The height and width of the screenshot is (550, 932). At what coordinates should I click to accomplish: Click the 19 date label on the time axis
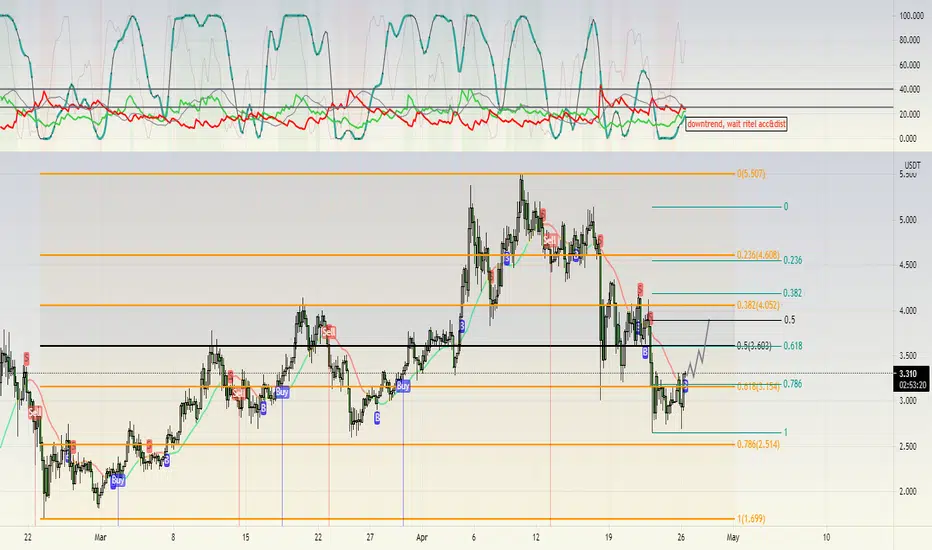(608, 538)
